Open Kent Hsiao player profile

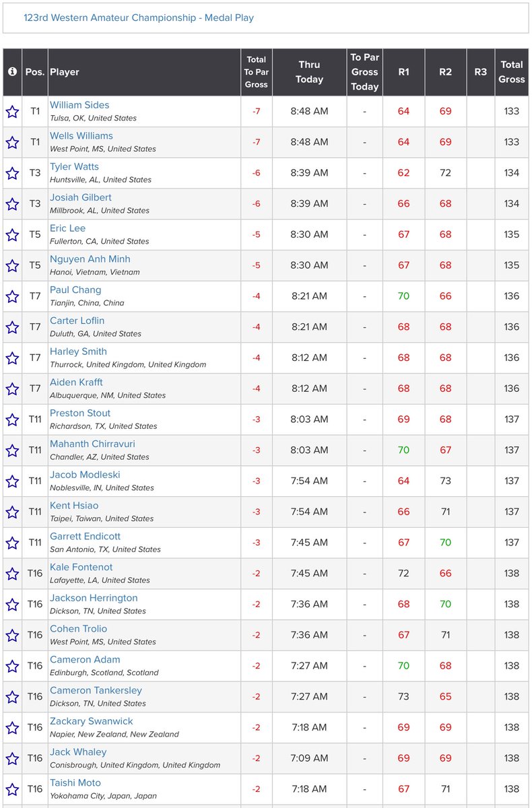(74, 506)
